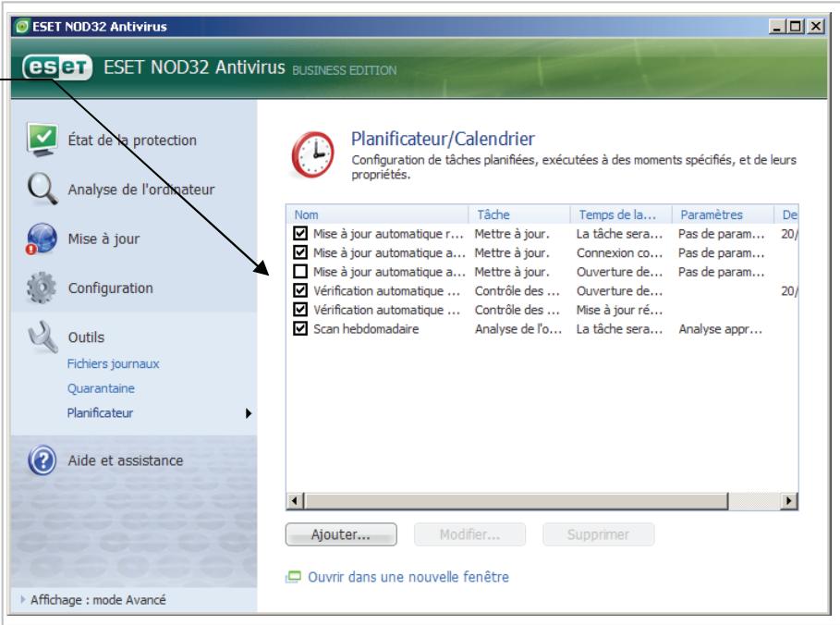Click the magnifying glass computer scan icon
Screen dimensions: 840x625
(x=43, y=189)
